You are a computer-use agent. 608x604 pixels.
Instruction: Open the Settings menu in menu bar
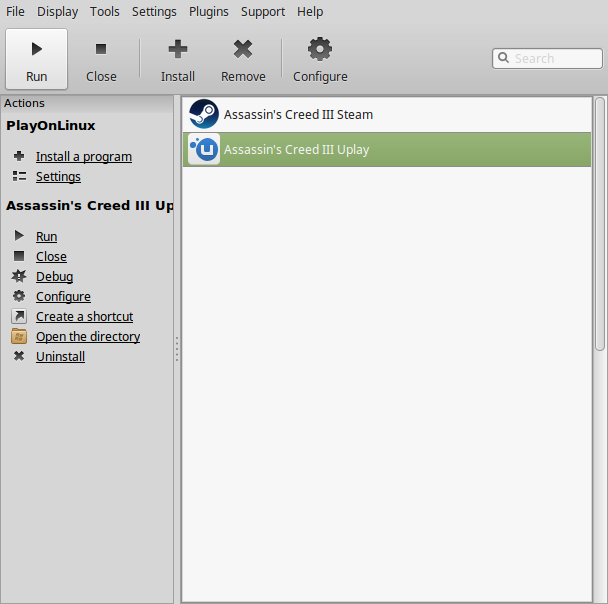coord(154,12)
